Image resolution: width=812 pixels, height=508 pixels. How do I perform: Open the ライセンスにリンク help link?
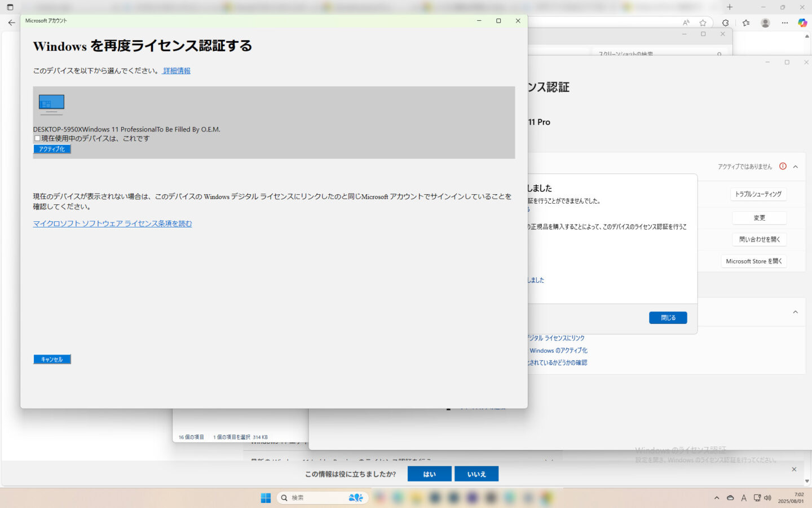557,338
